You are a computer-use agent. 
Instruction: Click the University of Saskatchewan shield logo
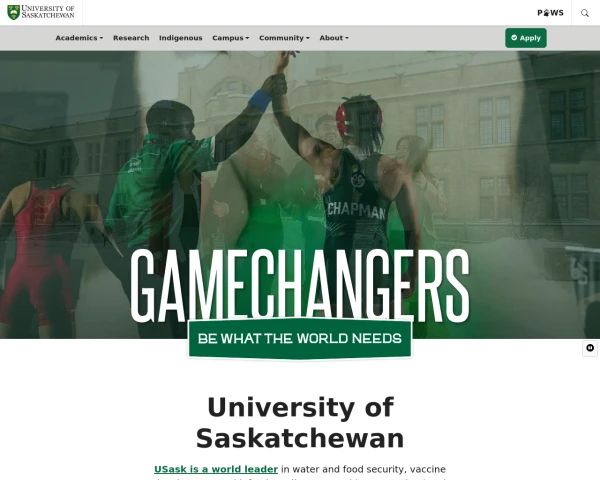point(13,13)
